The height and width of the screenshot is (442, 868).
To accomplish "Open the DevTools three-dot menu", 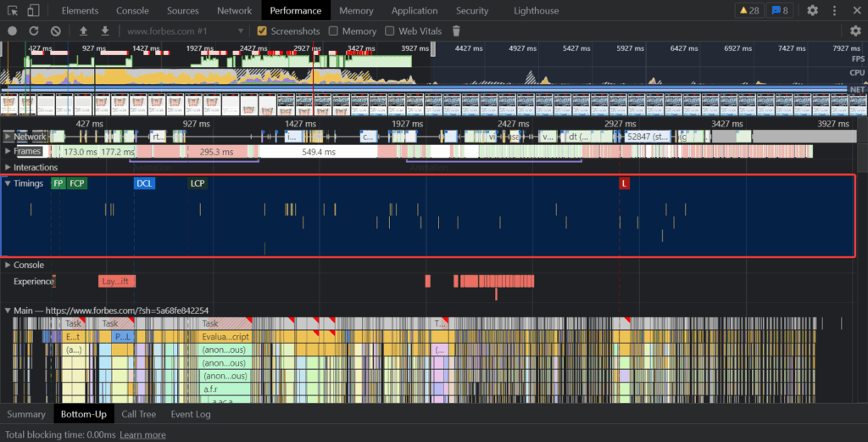I will pyautogui.click(x=834, y=10).
